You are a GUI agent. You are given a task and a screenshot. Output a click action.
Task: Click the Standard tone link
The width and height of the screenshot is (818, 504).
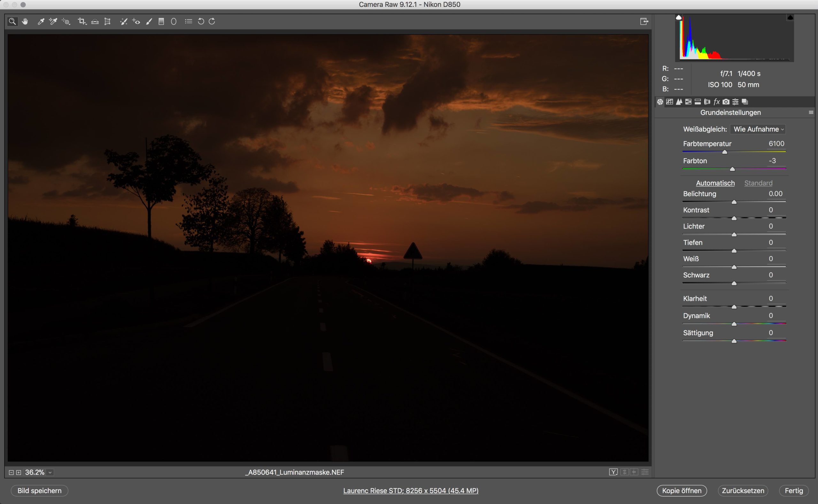click(x=758, y=183)
